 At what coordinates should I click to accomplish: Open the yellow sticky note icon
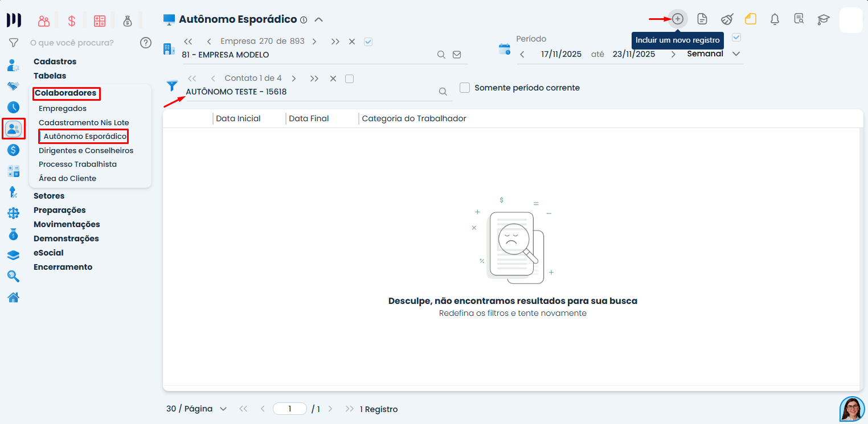[750, 19]
